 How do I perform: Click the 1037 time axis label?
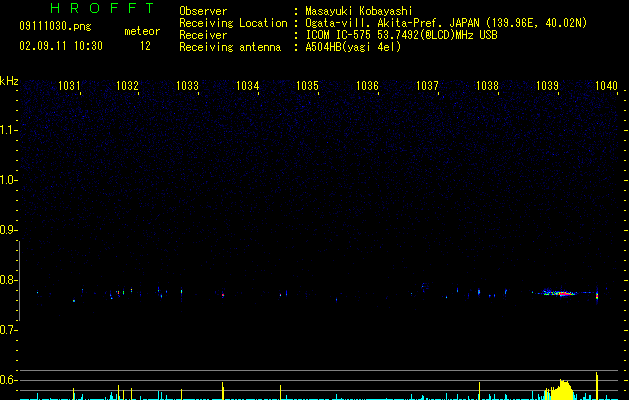tap(427, 86)
